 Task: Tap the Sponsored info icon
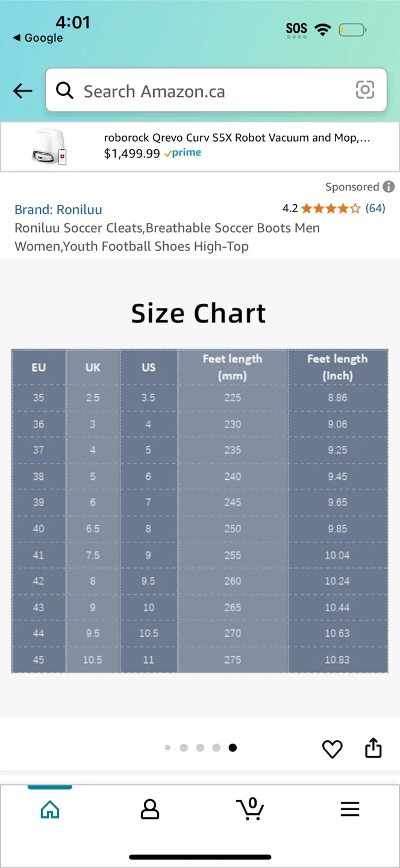coord(389,187)
